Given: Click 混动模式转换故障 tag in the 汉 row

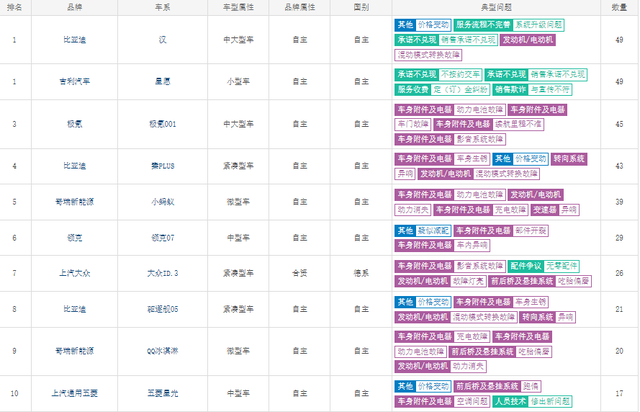Looking at the screenshot, I should (x=429, y=55).
